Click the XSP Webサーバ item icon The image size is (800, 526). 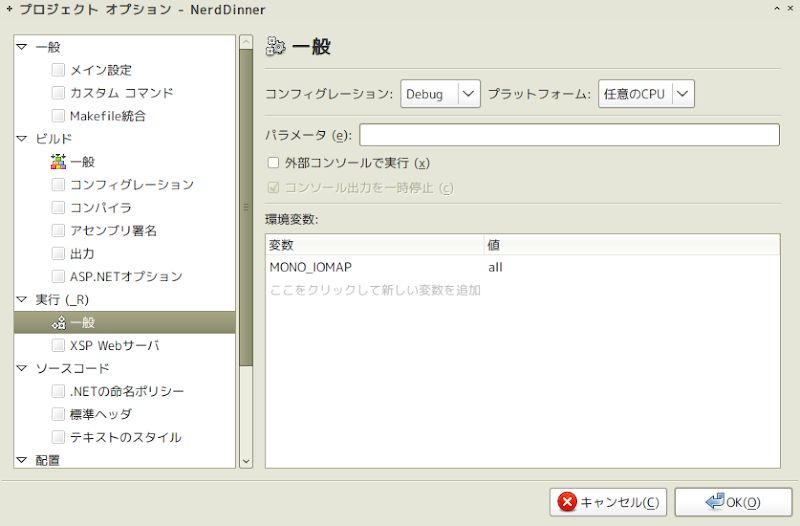[x=58, y=345]
